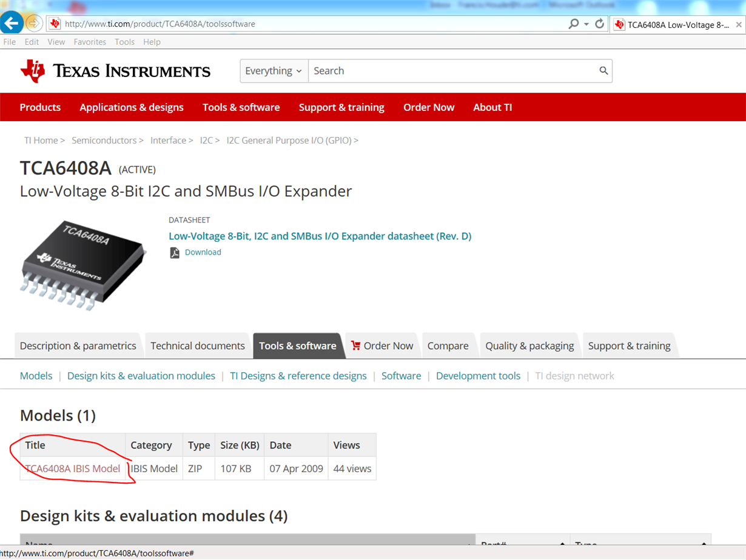The image size is (746, 560).
Task: Open About TI navigation item
Action: click(492, 107)
